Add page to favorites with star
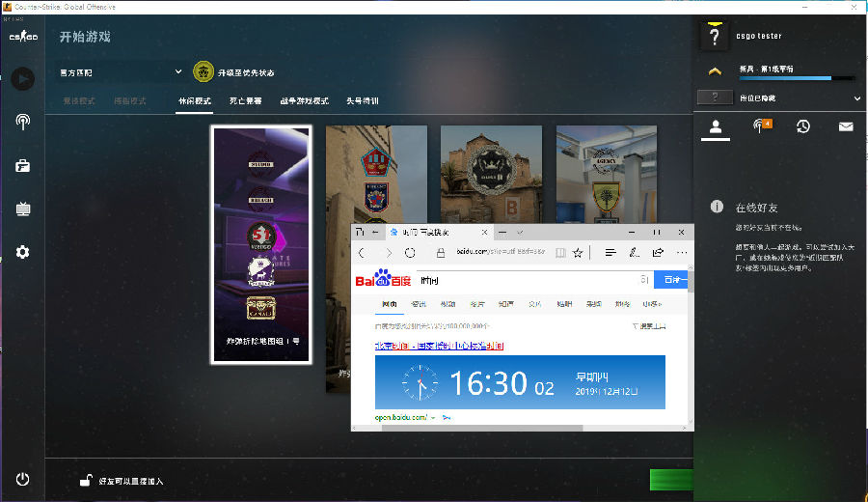The image size is (868, 502). [x=578, y=253]
